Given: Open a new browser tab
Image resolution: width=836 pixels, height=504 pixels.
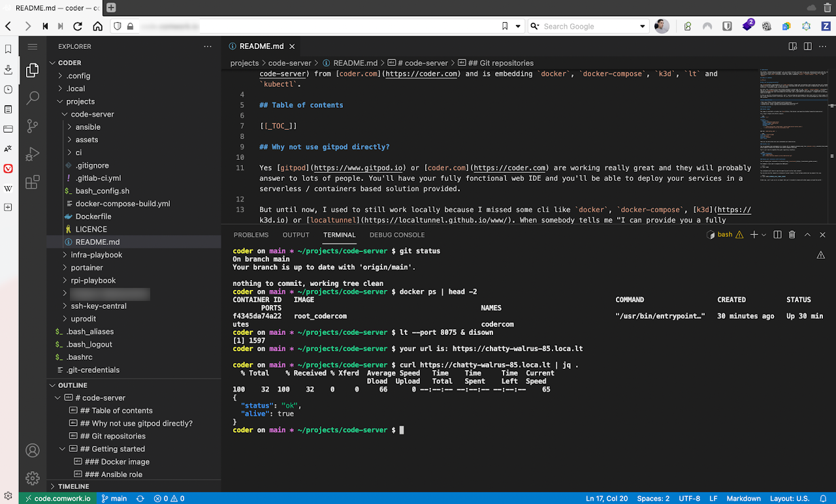Looking at the screenshot, I should tap(111, 8).
